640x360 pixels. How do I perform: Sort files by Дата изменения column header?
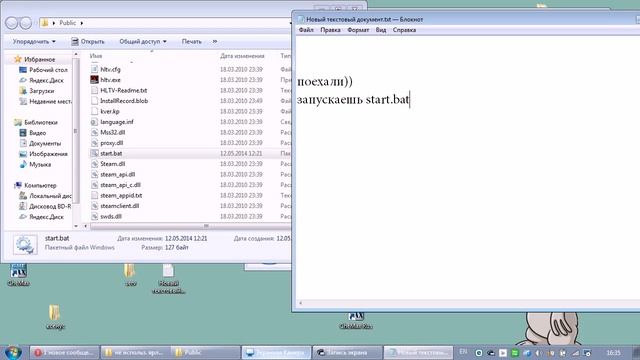(242, 56)
